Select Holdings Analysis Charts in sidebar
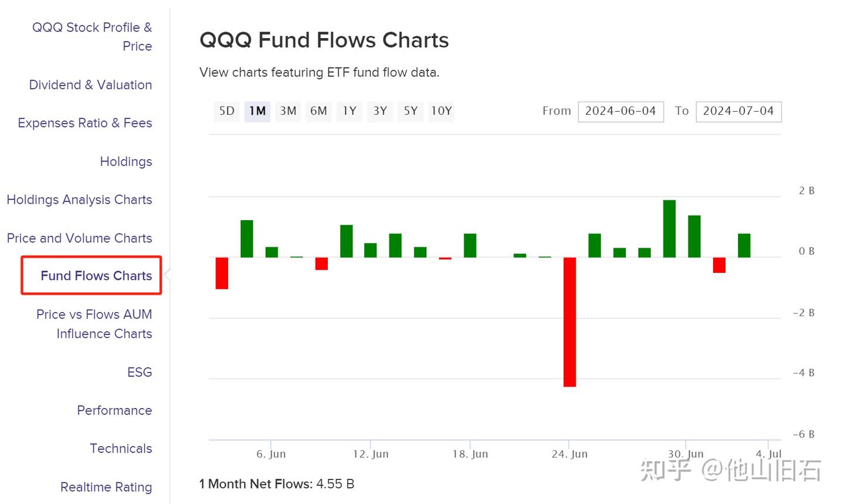This screenshot has height=504, width=843. click(80, 200)
